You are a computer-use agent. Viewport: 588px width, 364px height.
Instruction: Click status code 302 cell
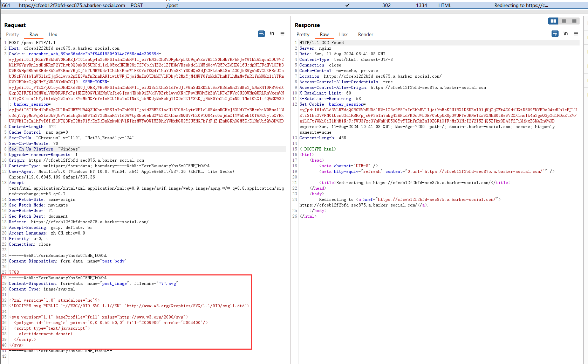coord(387,5)
